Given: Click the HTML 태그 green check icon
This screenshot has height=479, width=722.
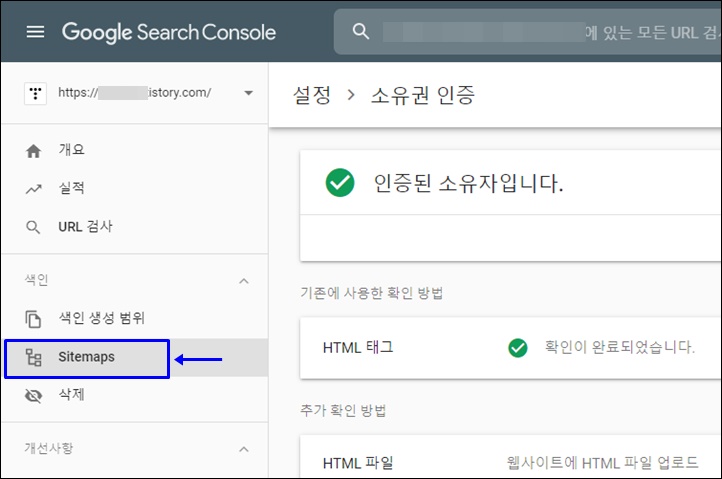Looking at the screenshot, I should coord(518,348).
